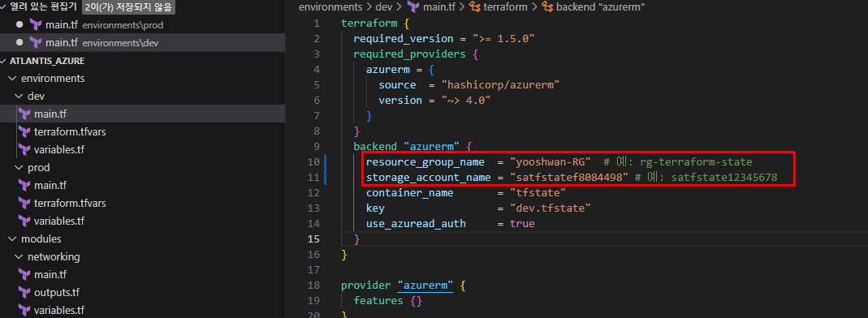
Task: Collapse the modules folder
Action: [x=12, y=239]
